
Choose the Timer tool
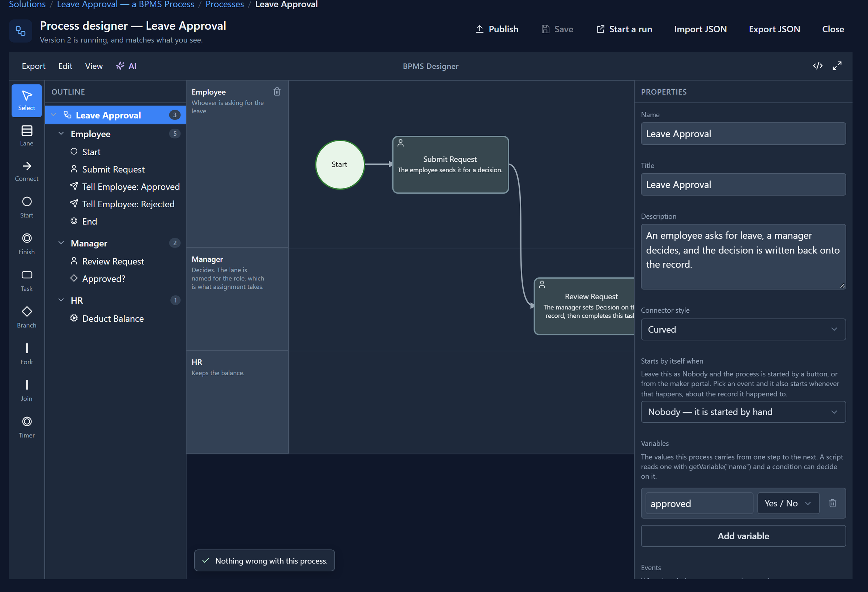(x=26, y=427)
